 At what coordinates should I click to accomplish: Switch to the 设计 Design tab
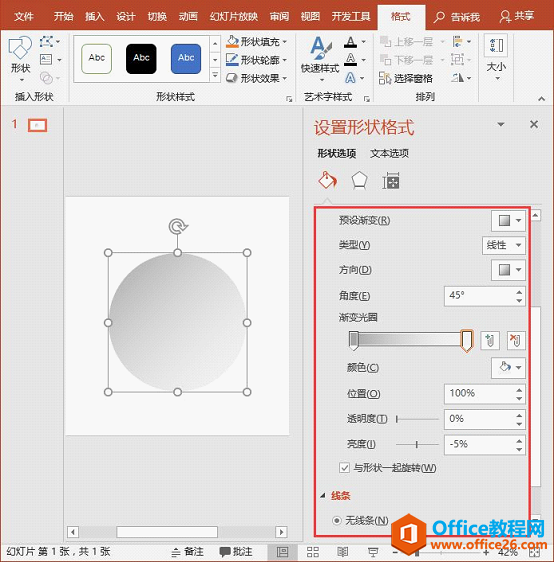click(126, 16)
